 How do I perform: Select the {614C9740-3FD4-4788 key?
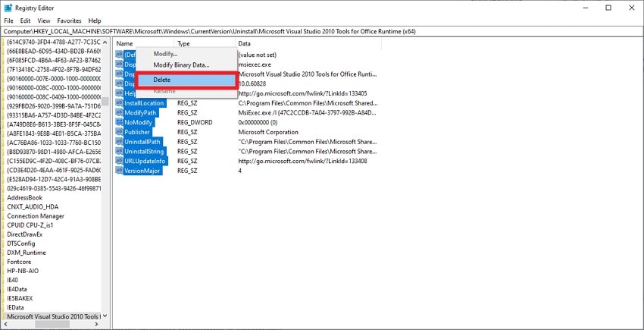pyautogui.click(x=53, y=42)
